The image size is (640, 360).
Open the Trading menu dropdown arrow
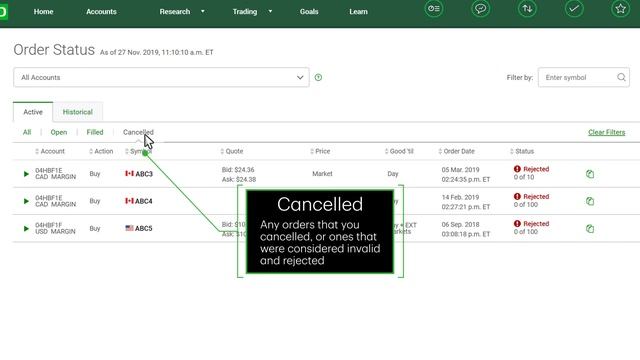[270, 11]
